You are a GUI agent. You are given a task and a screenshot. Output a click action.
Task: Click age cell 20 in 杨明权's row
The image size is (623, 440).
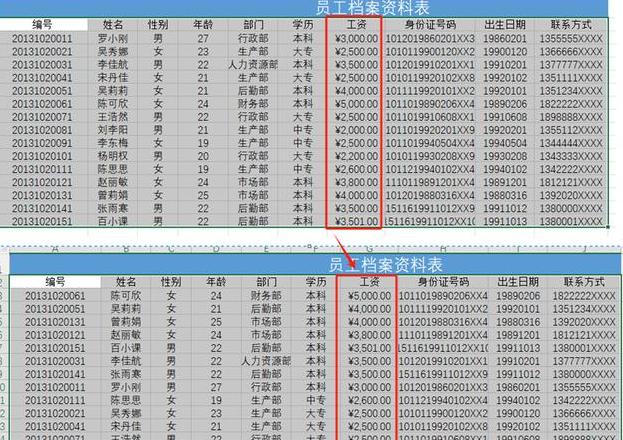pos(203,156)
